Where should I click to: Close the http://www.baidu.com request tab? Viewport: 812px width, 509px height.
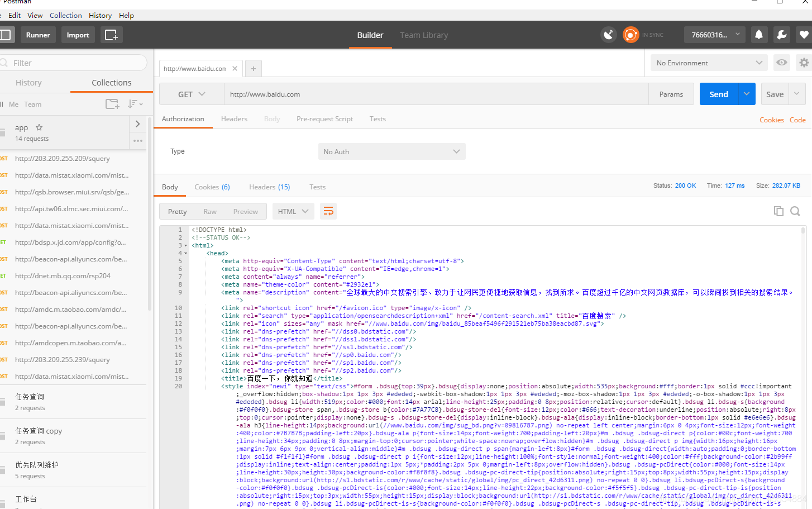click(x=235, y=68)
